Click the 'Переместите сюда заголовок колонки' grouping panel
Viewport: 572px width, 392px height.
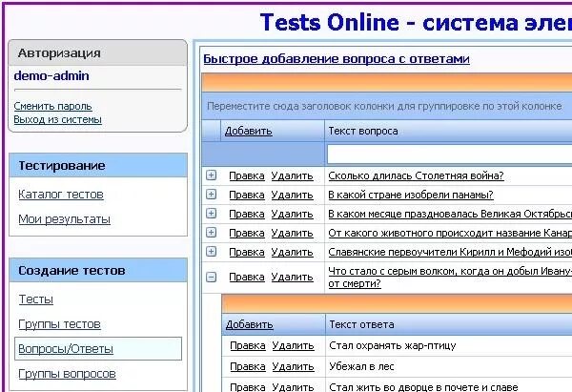(387, 106)
